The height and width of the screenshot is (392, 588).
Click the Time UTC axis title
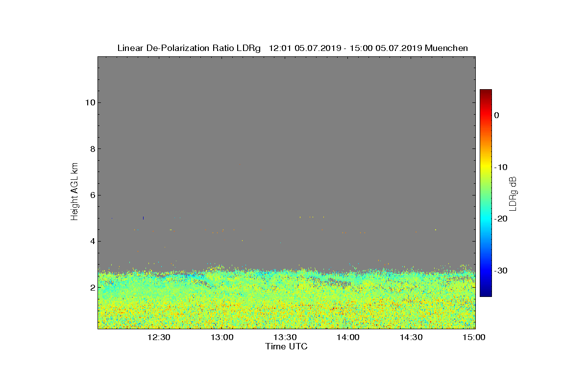tap(287, 346)
